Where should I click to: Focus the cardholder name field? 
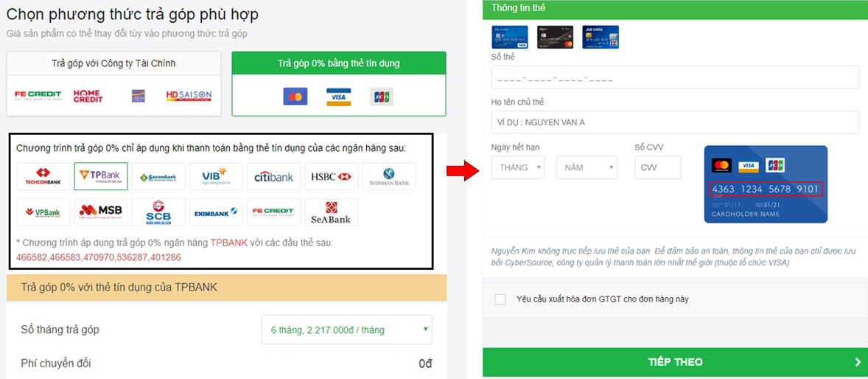click(675, 122)
